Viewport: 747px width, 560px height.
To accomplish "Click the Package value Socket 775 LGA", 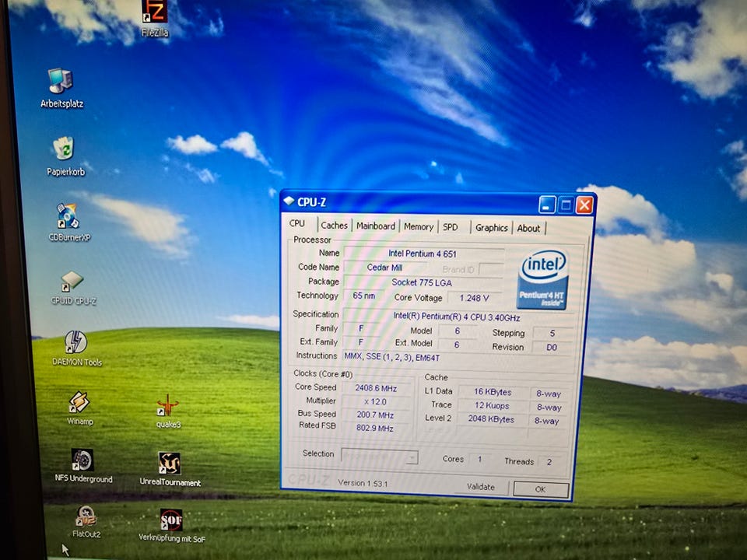I will click(x=423, y=282).
